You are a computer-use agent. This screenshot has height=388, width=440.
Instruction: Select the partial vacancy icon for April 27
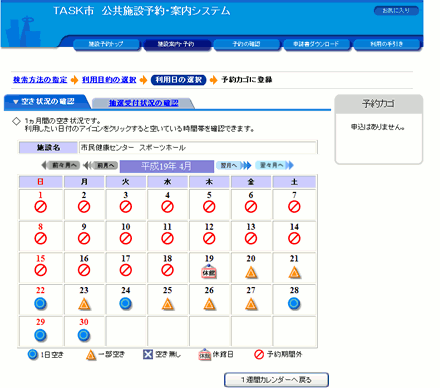251,304
